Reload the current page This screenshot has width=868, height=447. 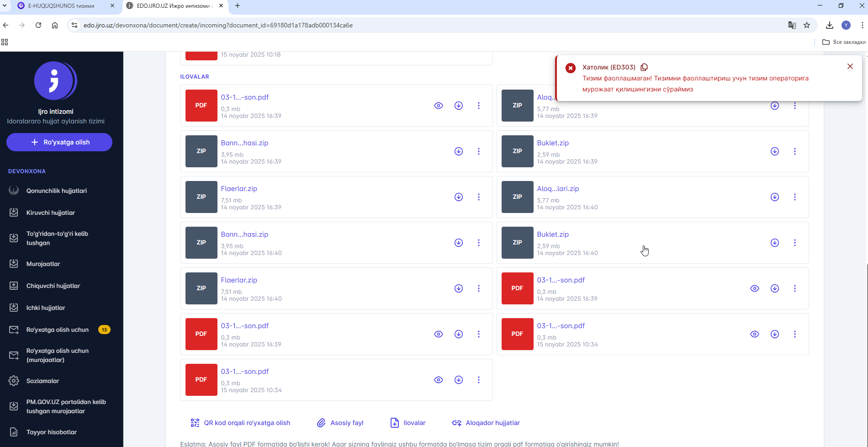click(x=38, y=25)
